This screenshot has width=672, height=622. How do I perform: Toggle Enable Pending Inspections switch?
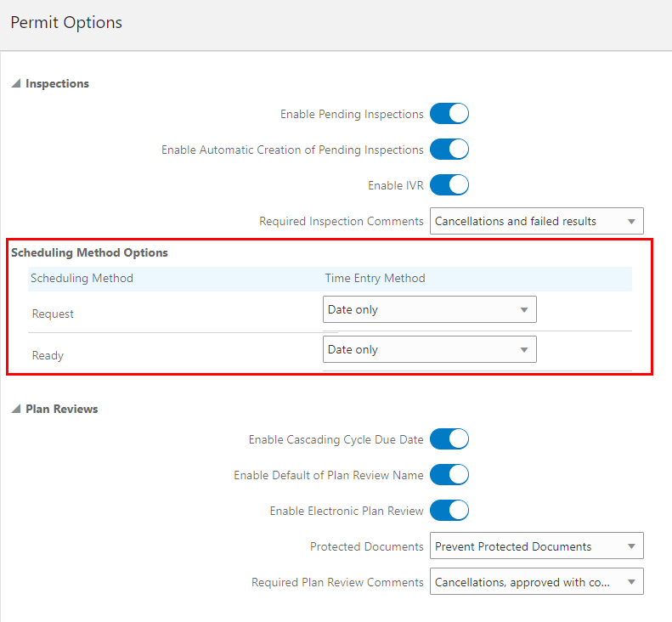(x=449, y=114)
